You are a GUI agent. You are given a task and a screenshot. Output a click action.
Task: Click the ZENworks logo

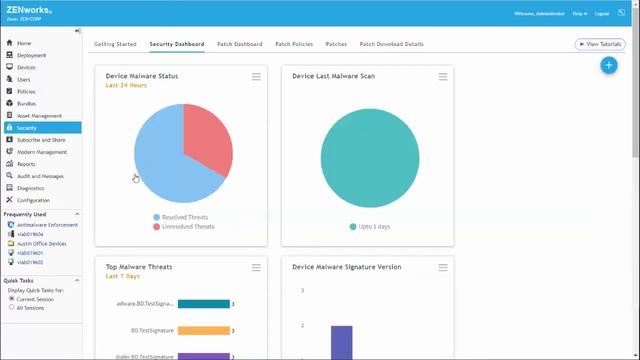(29, 10)
